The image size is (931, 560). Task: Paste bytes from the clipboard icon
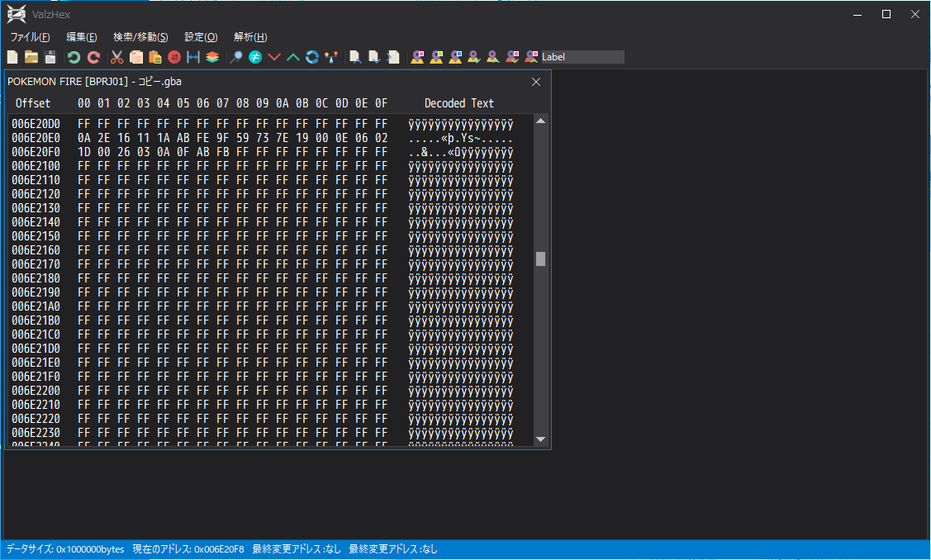[x=155, y=57]
